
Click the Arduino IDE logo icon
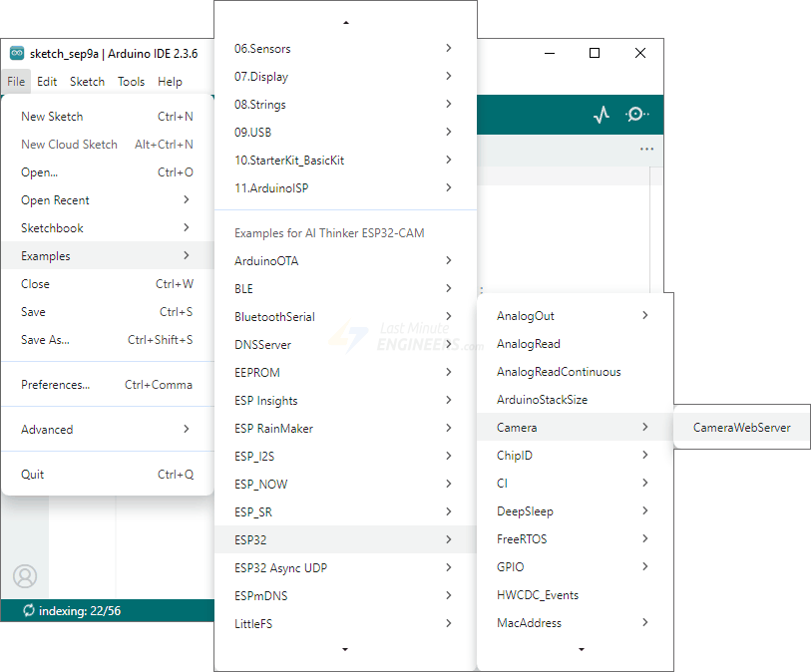[17, 53]
